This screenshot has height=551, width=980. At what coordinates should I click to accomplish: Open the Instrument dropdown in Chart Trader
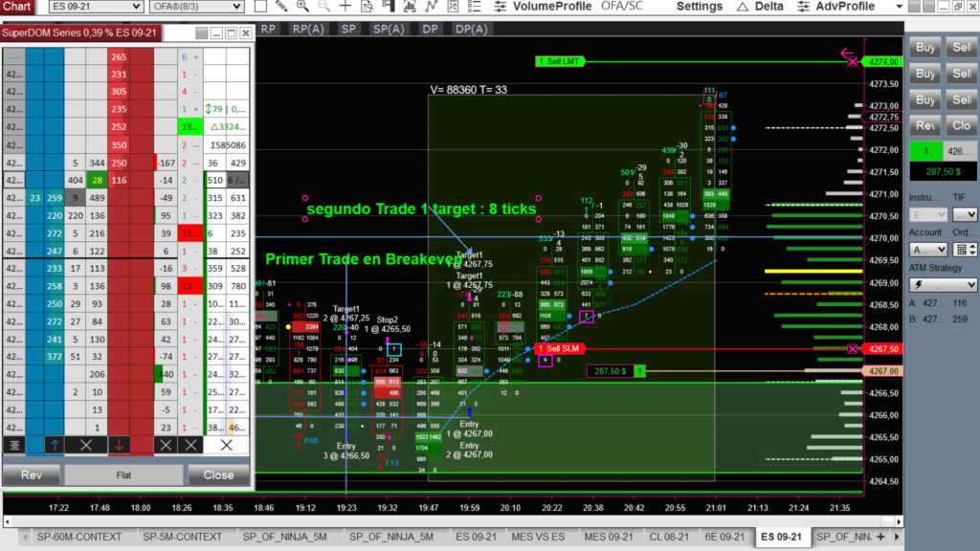coord(927,214)
